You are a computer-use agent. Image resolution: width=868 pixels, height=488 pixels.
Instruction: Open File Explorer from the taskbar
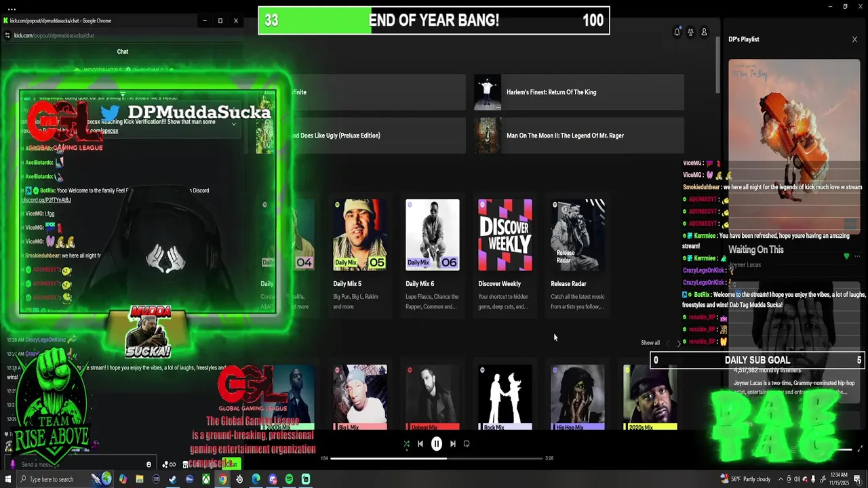(x=139, y=479)
